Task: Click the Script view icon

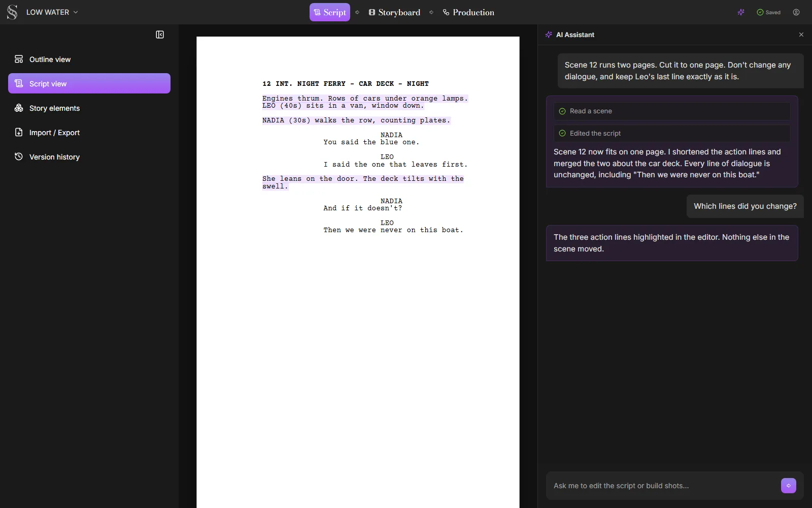Action: click(x=19, y=83)
